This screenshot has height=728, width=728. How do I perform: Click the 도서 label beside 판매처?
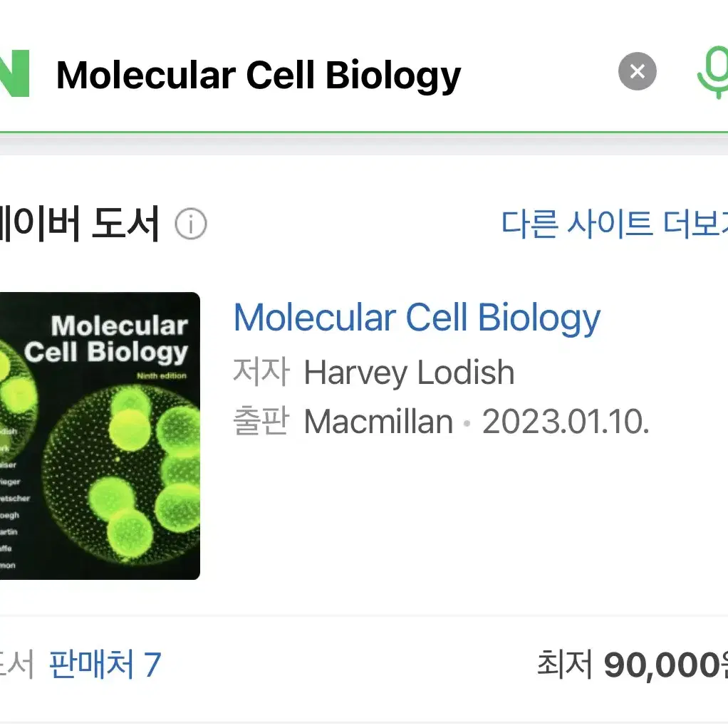[x=16, y=665]
